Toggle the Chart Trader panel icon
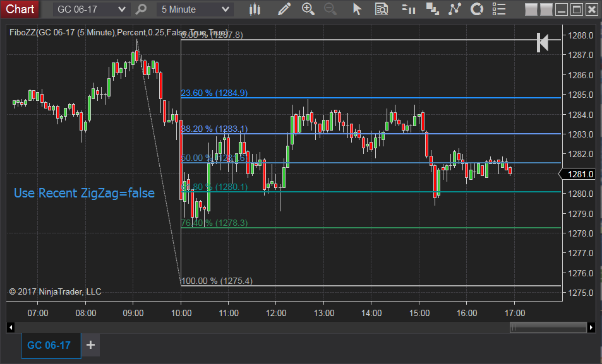602x364 pixels. tap(409, 9)
